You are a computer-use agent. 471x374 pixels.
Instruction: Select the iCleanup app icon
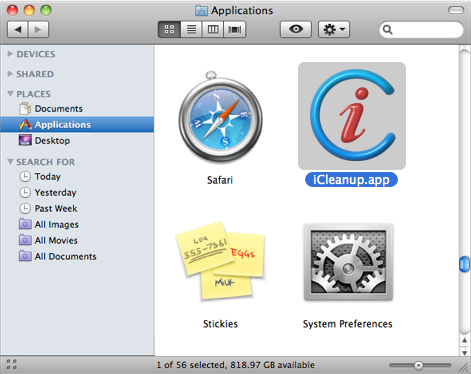tap(352, 116)
